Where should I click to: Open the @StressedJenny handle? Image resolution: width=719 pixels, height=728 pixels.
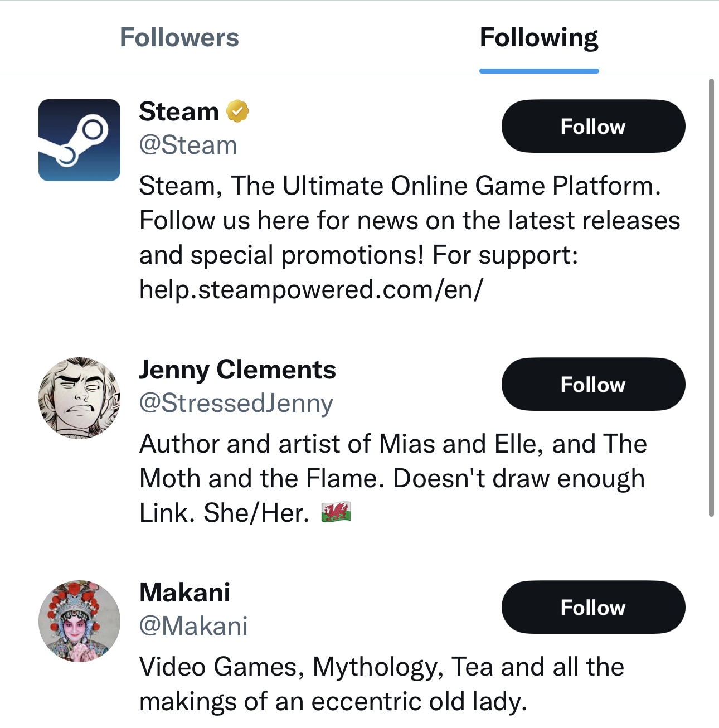(x=236, y=403)
